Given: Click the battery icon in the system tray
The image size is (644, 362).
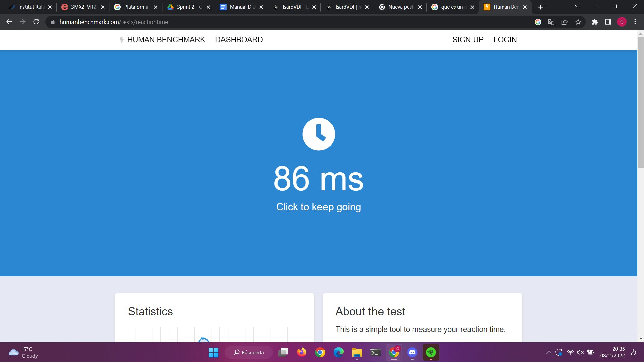Looking at the screenshot, I should click(x=591, y=352).
